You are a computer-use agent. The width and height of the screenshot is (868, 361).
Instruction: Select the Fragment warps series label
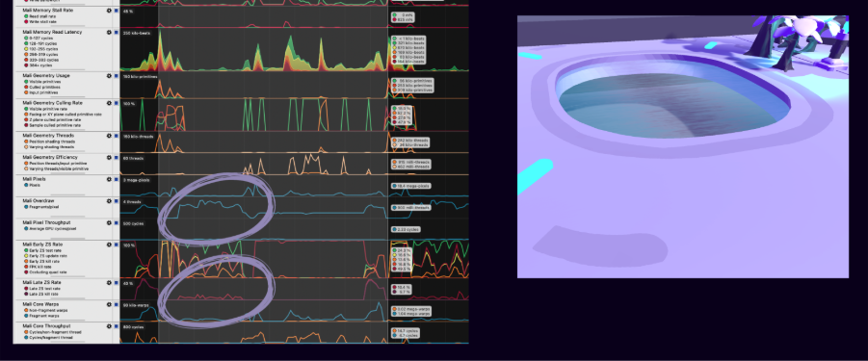(x=43, y=316)
